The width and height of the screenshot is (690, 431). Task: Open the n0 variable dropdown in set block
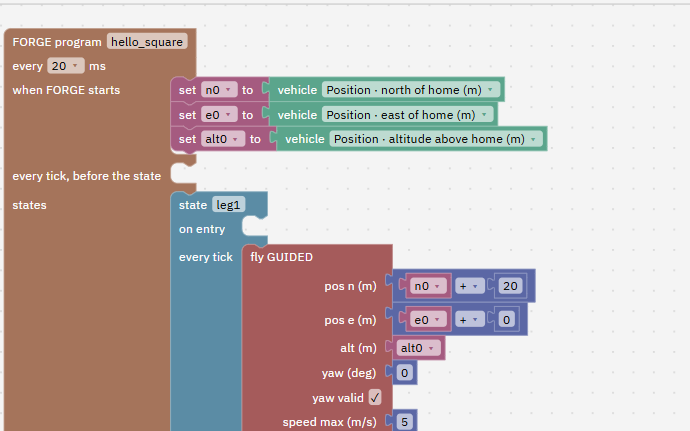click(x=219, y=90)
